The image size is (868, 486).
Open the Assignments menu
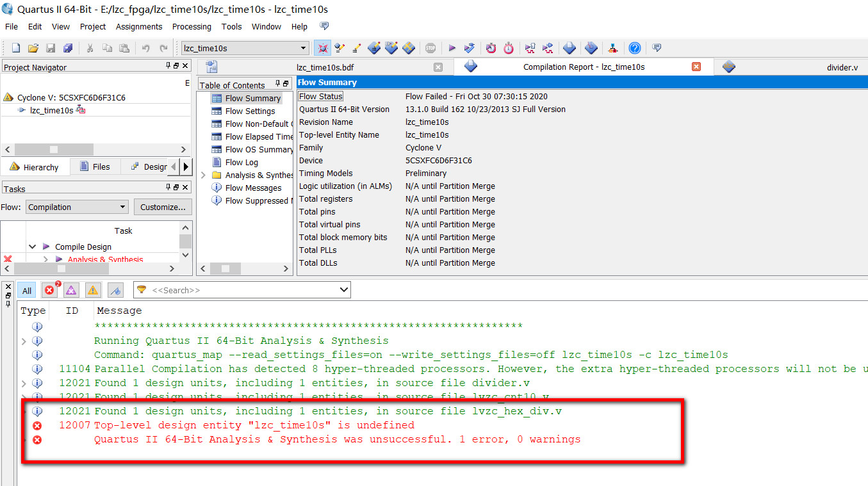pyautogui.click(x=139, y=26)
